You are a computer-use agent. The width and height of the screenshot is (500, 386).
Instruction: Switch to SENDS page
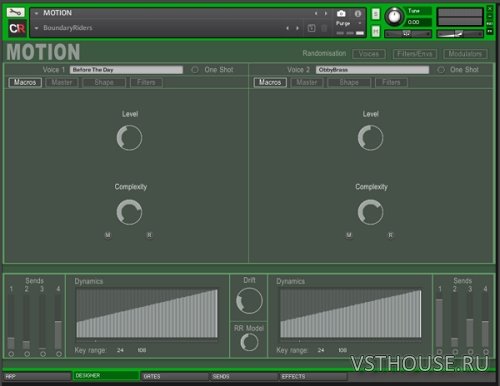244,376
